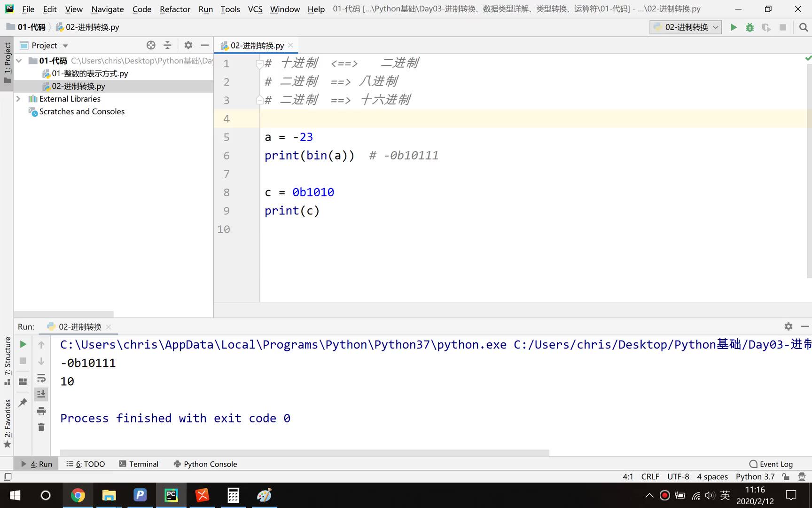
Task: Hide the Run tool window
Action: pyautogui.click(x=805, y=326)
